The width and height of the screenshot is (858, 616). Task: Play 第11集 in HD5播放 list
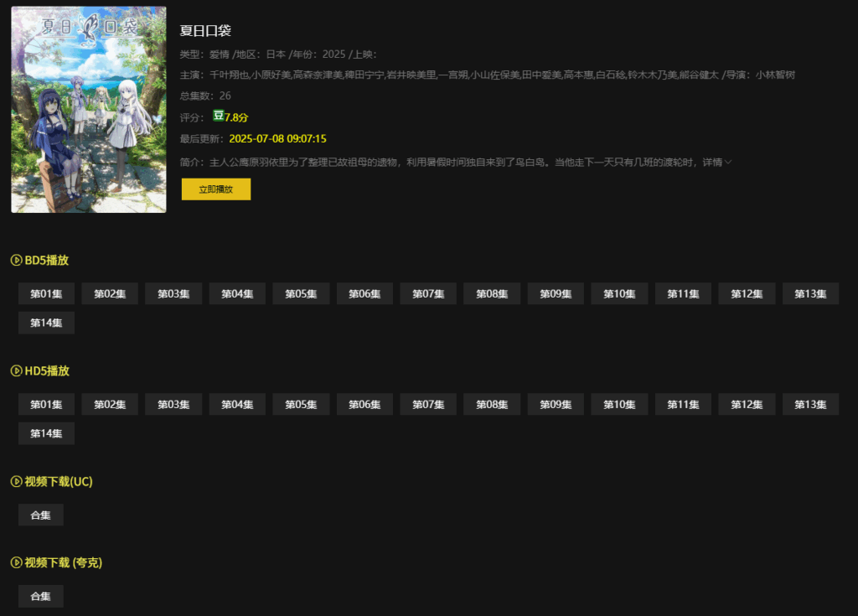[684, 405]
